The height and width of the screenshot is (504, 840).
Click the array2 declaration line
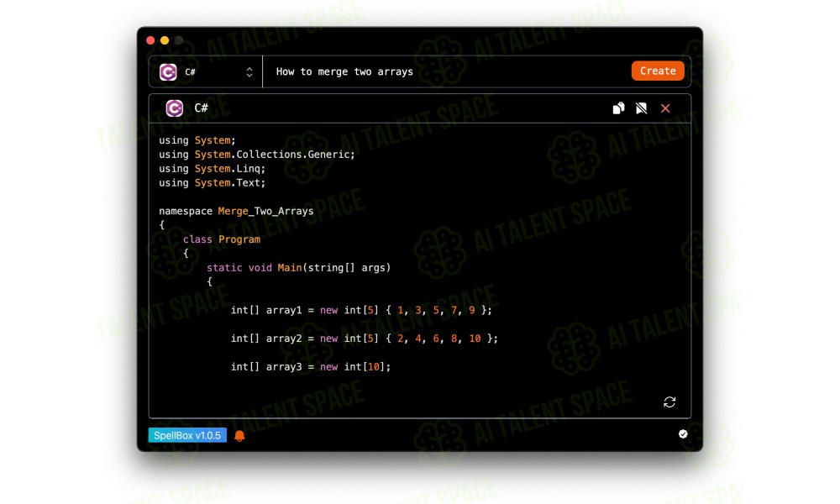[x=365, y=339]
